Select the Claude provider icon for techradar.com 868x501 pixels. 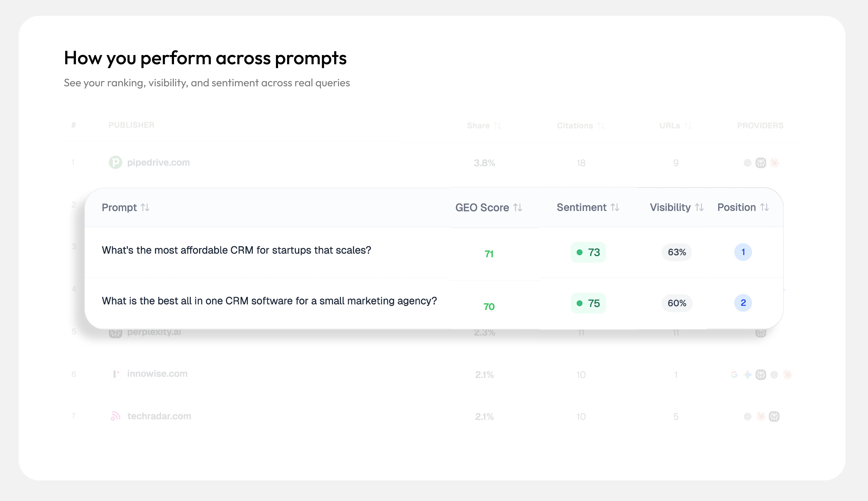(761, 417)
